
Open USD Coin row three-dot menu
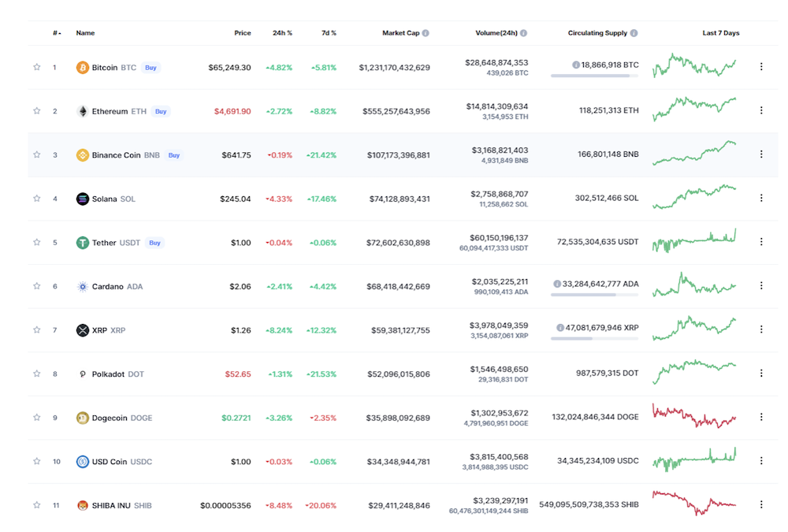click(761, 460)
